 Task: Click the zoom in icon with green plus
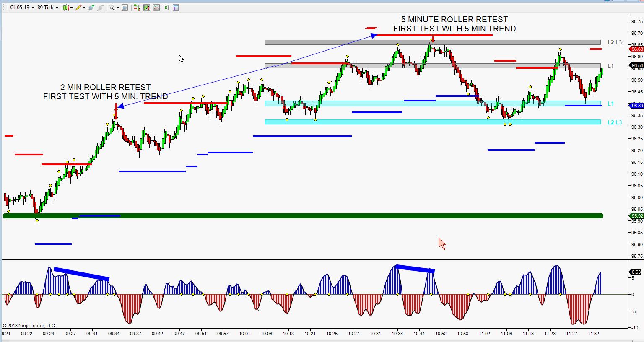(x=91, y=8)
